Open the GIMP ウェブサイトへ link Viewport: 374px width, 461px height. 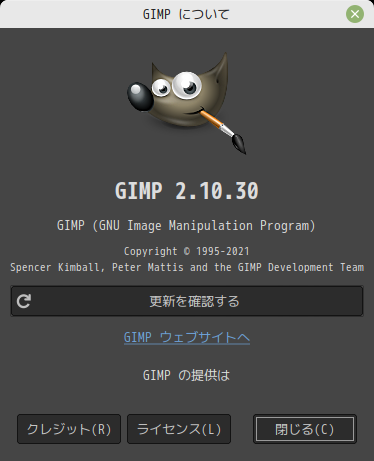tap(187, 337)
